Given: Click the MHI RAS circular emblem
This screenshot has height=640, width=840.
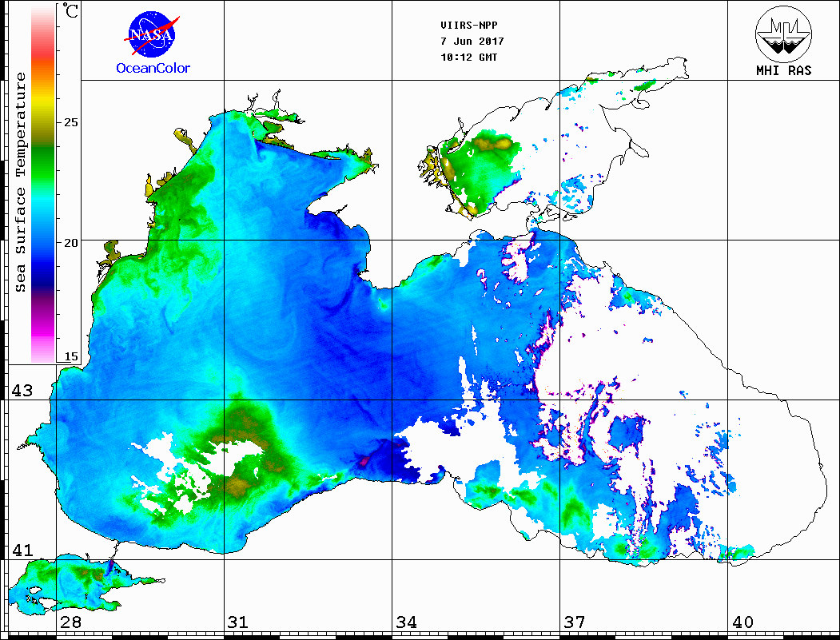Looking at the screenshot, I should coord(783,34).
